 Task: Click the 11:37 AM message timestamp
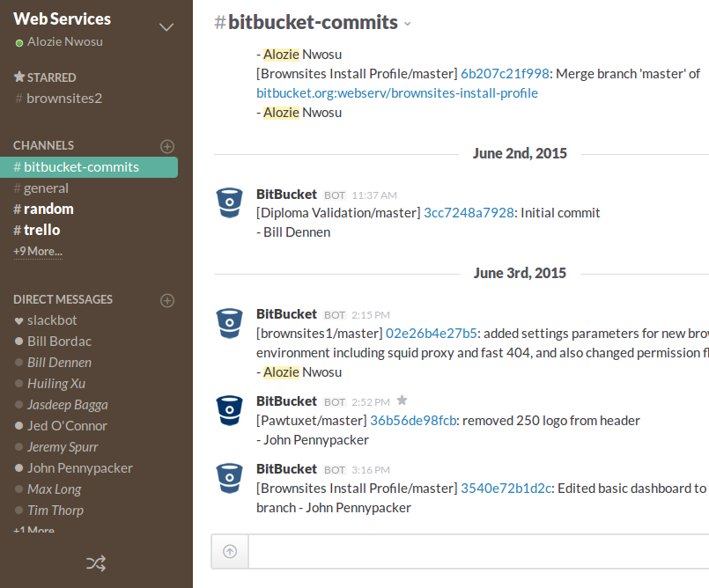[x=374, y=195]
